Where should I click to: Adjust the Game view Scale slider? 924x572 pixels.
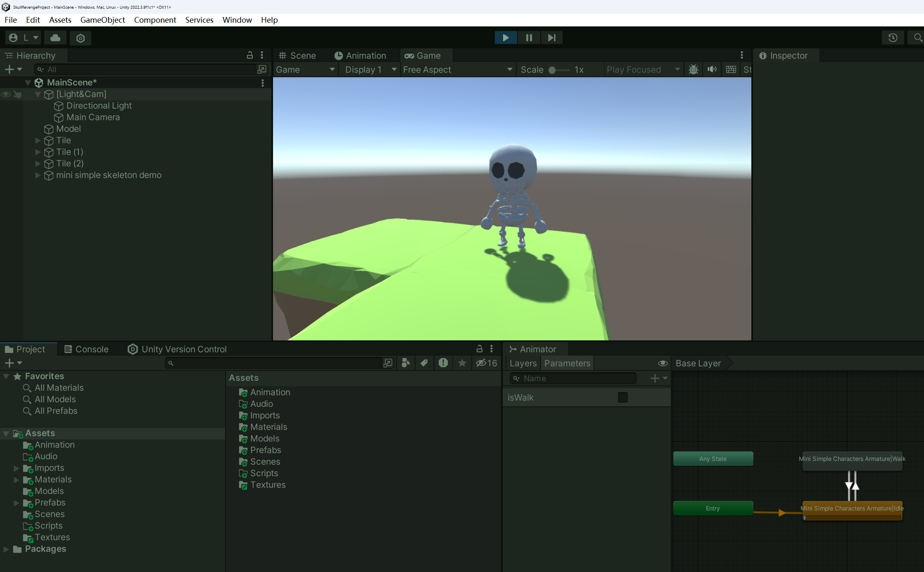(x=558, y=70)
